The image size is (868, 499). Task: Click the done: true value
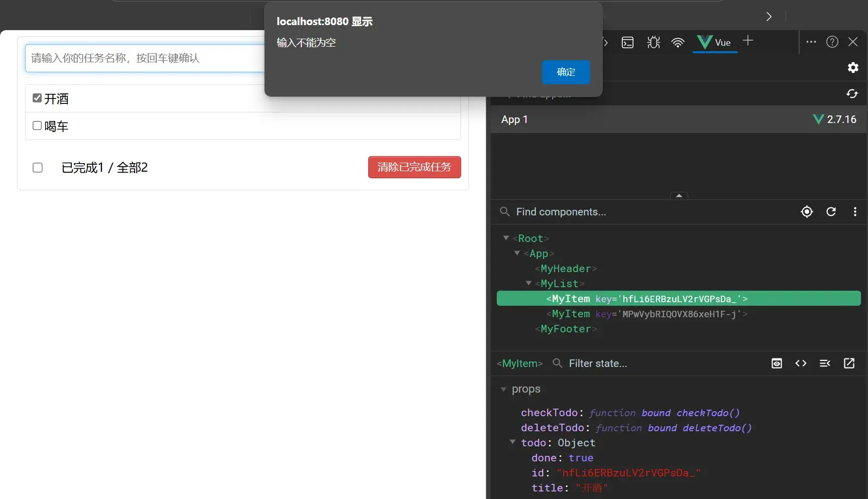pos(581,458)
